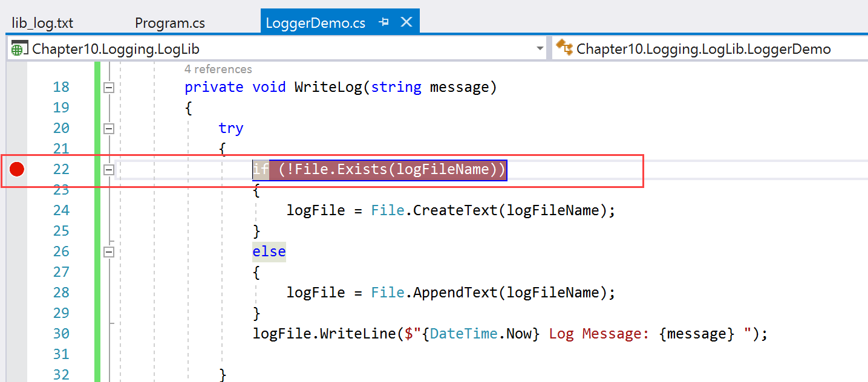This screenshot has height=382, width=868.
Task: Collapse the else block at line 26
Action: [109, 252]
